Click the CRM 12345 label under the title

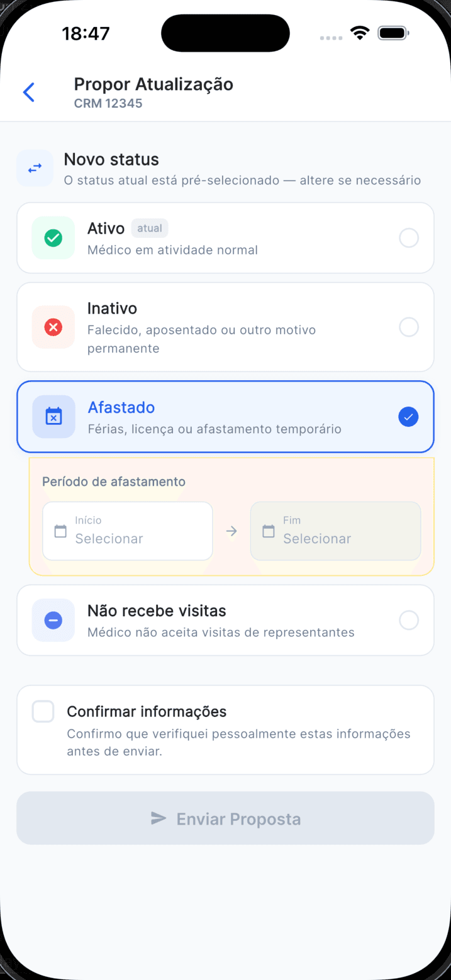click(x=108, y=103)
